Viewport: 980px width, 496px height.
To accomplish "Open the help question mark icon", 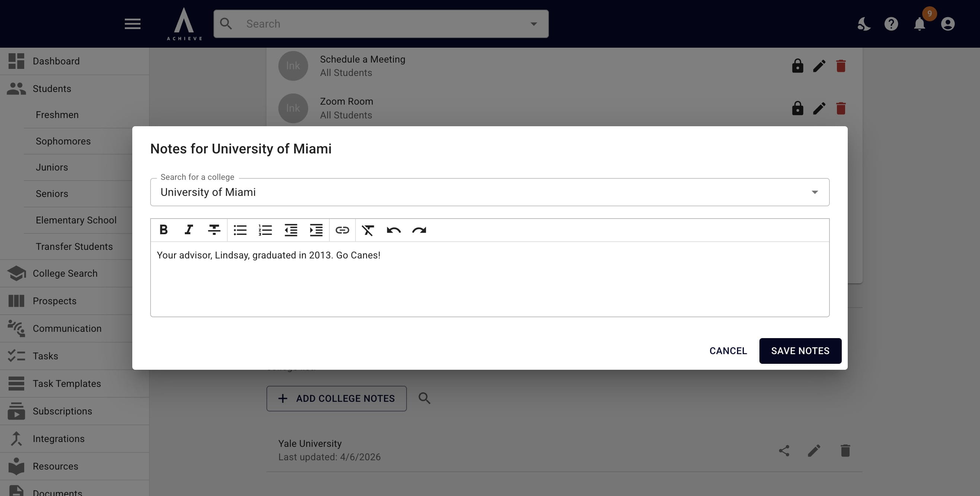I will point(891,24).
